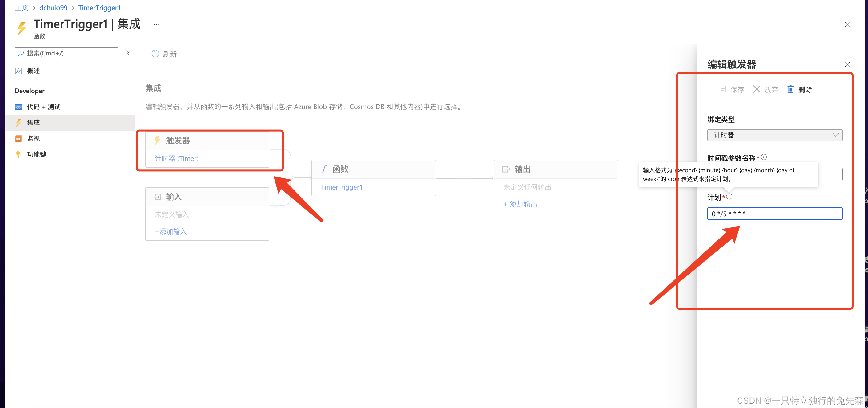The image size is (868, 408).
Task: Select 集成 in sidebar
Action: (70, 123)
